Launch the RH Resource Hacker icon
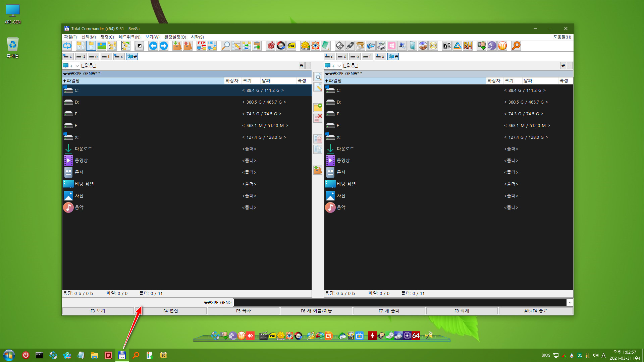Viewport: 644px width, 362px height. coord(468,46)
